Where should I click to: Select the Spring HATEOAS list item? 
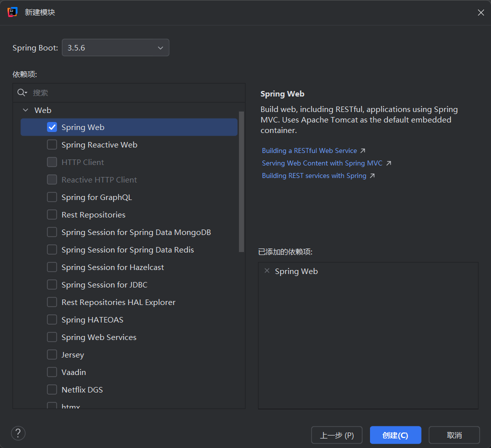tap(92, 320)
